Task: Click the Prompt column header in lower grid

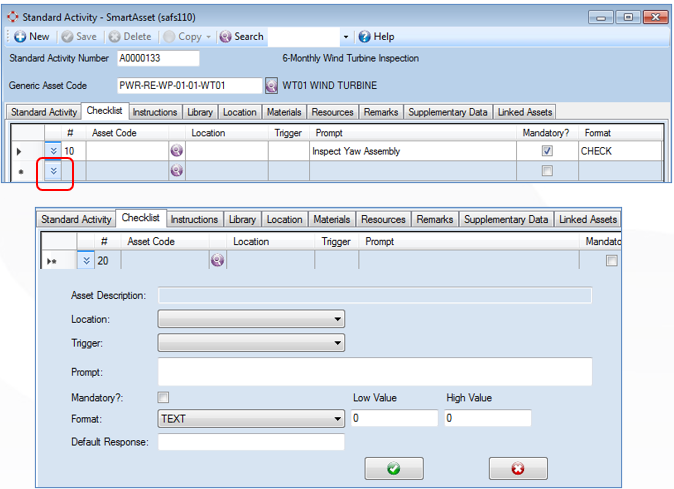Action: [x=469, y=242]
